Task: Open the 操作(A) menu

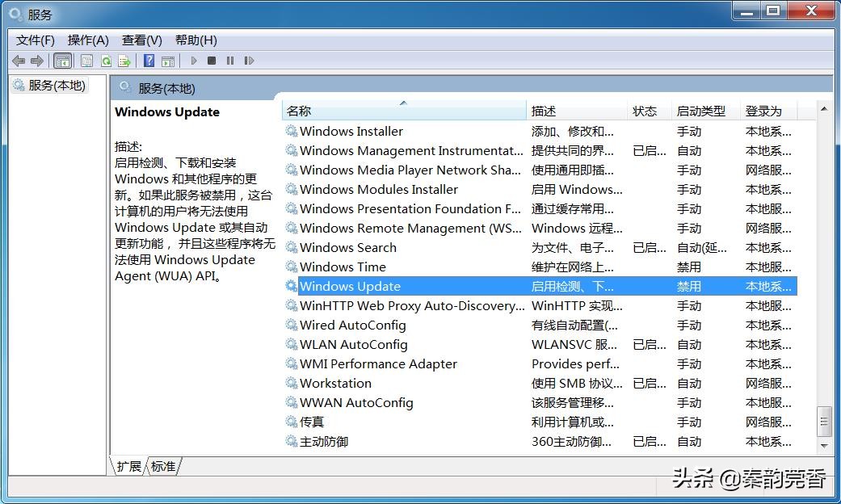Action: click(87, 40)
